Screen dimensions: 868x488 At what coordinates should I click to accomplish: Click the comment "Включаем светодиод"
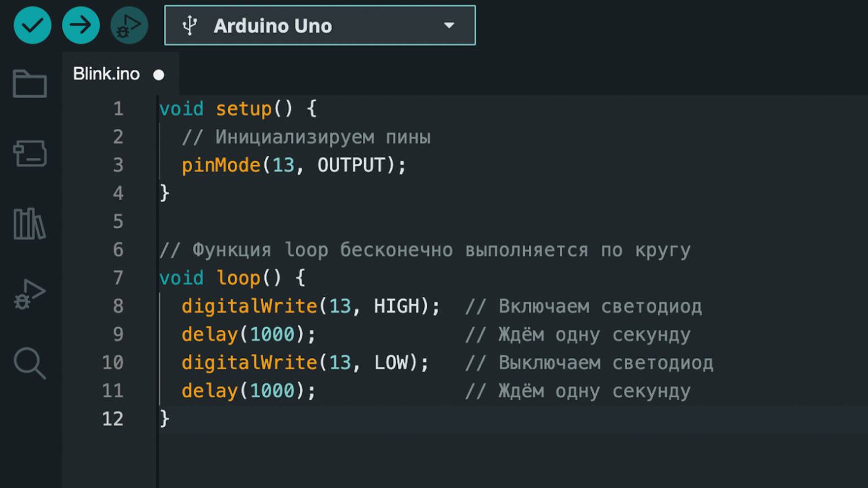point(583,307)
